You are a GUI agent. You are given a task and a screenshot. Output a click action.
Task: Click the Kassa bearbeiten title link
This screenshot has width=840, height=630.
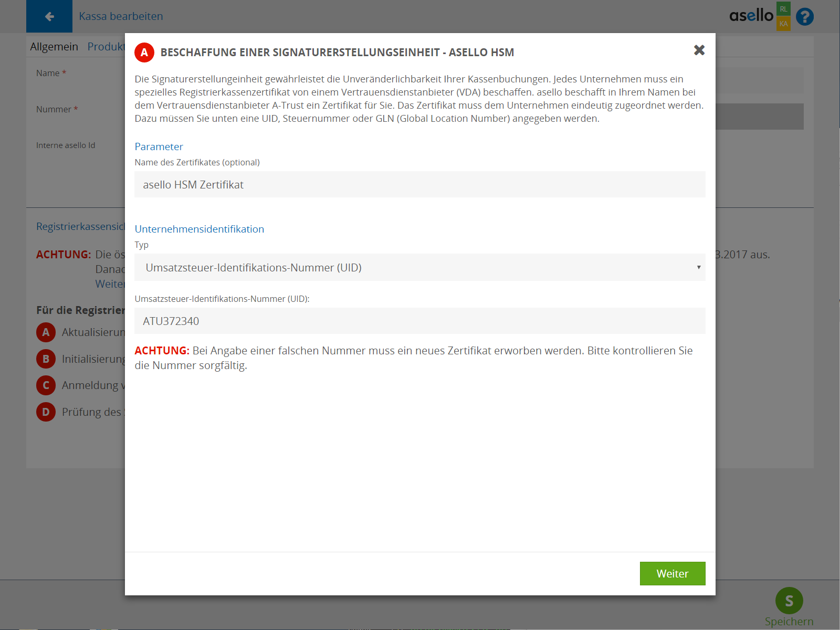pyautogui.click(x=121, y=16)
